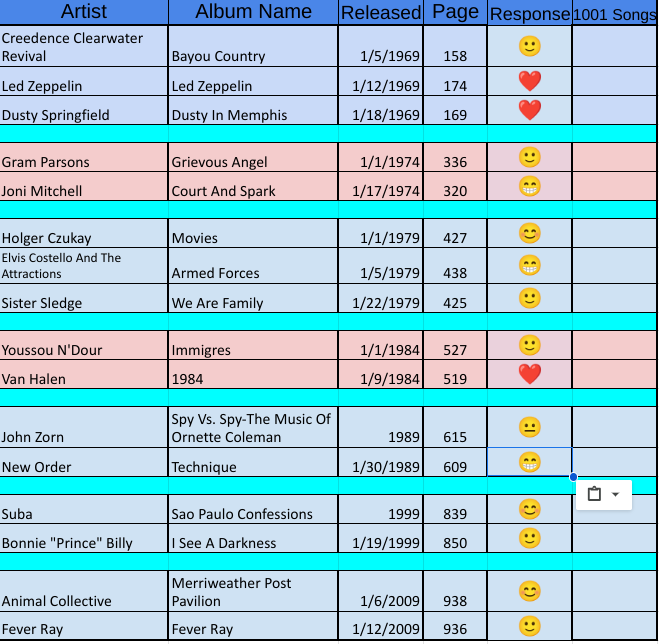Select the Response column header
The image size is (659, 644).
[530, 13]
